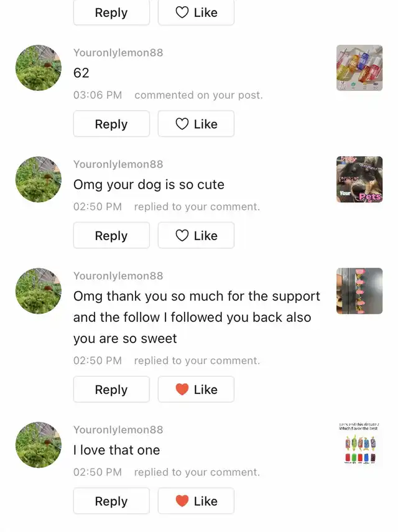Open Youronlylemon88 username above '62'

click(x=118, y=53)
